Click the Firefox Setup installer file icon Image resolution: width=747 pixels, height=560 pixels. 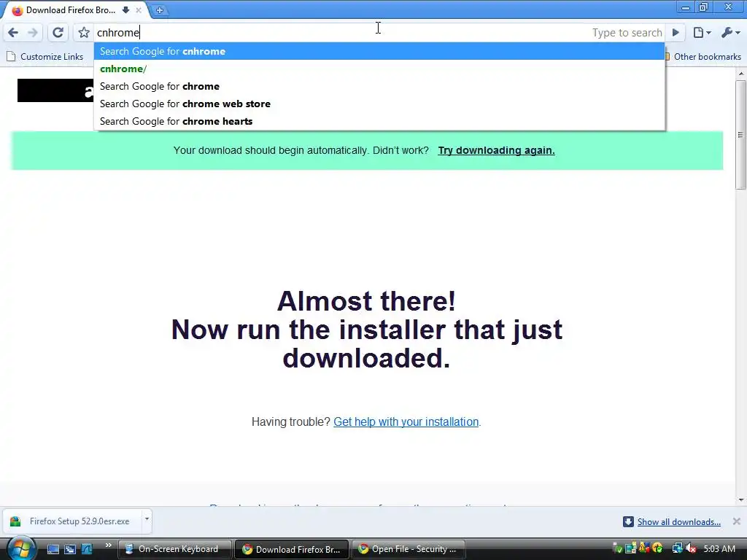(15, 521)
